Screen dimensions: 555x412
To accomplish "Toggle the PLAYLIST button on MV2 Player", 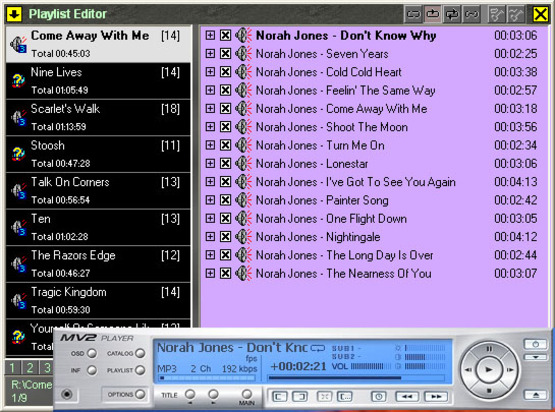I will (140, 370).
